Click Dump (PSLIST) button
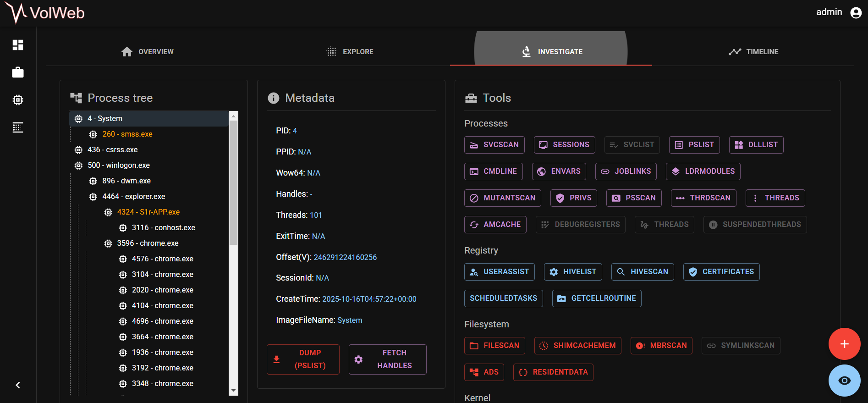This screenshot has width=868, height=403. tap(303, 359)
